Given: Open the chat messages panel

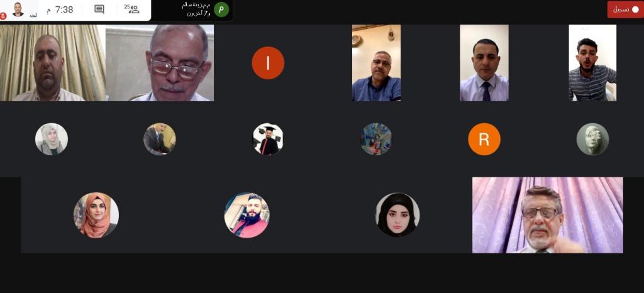Looking at the screenshot, I should pos(99,9).
